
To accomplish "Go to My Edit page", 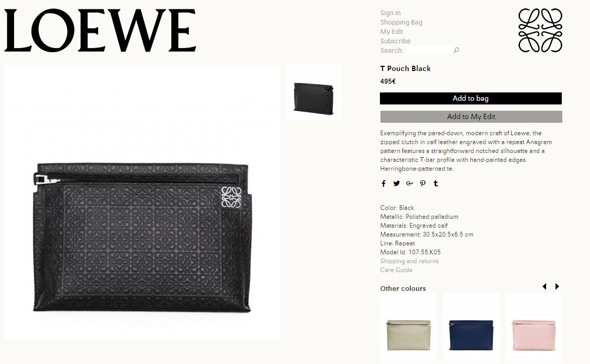I will (x=391, y=31).
